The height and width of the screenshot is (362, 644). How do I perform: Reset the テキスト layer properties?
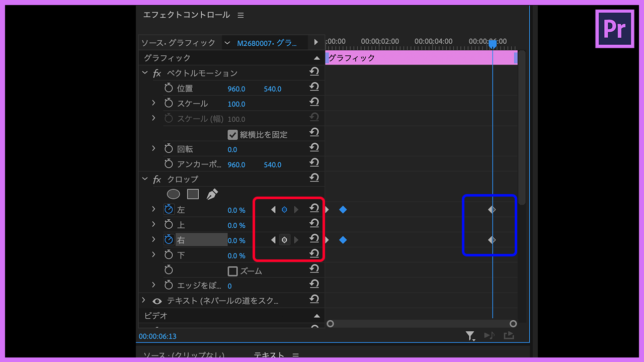point(314,300)
